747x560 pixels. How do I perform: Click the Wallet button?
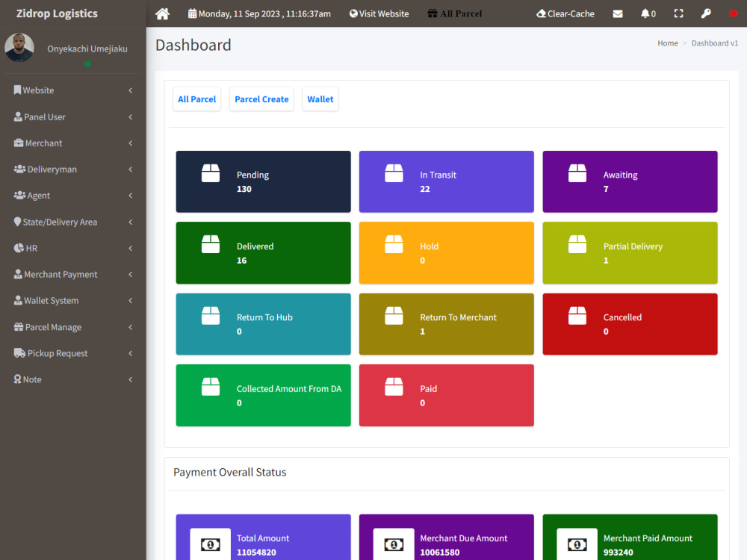320,99
